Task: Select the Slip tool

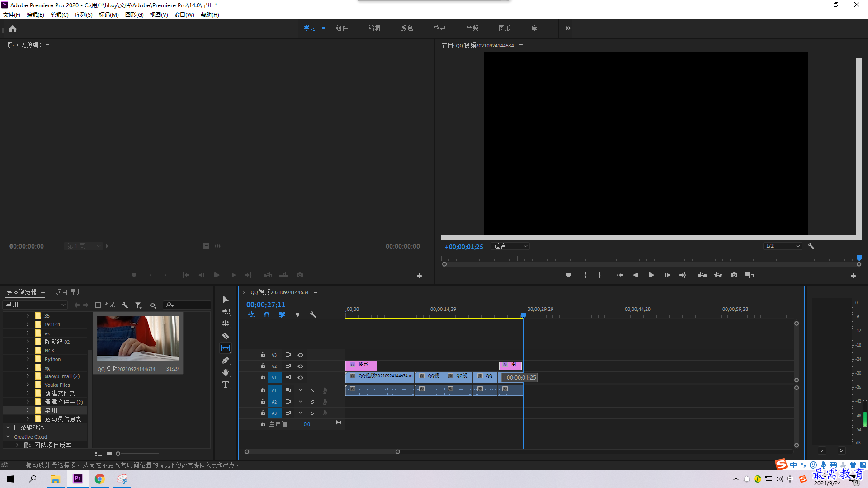Action: click(x=226, y=348)
